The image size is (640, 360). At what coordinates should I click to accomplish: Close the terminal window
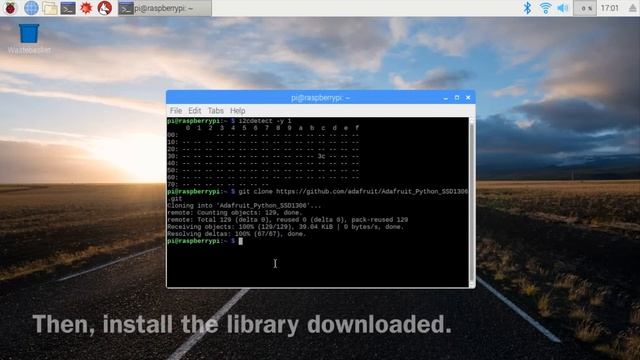[x=468, y=98]
